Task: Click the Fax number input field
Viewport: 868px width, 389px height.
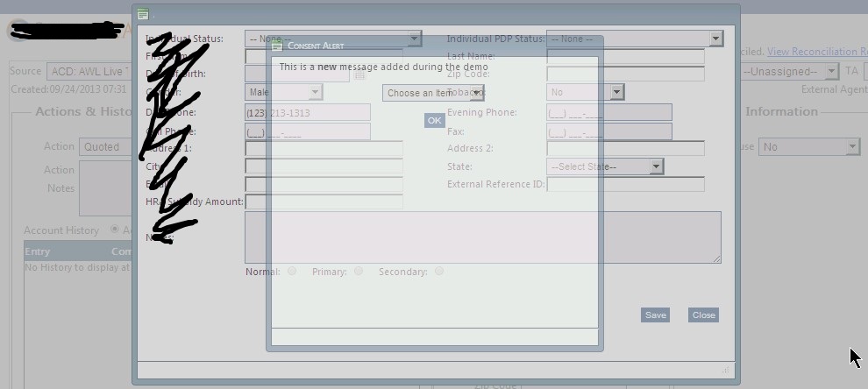Action: (x=609, y=131)
